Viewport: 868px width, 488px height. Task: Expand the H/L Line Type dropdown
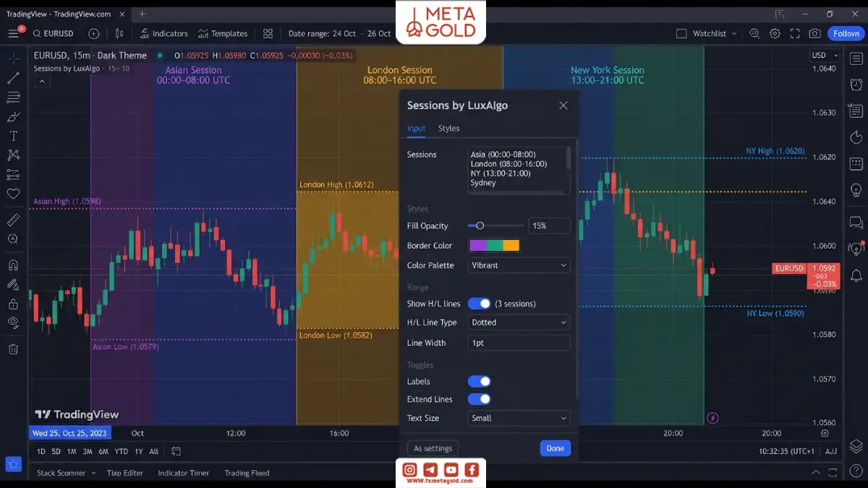pos(519,322)
